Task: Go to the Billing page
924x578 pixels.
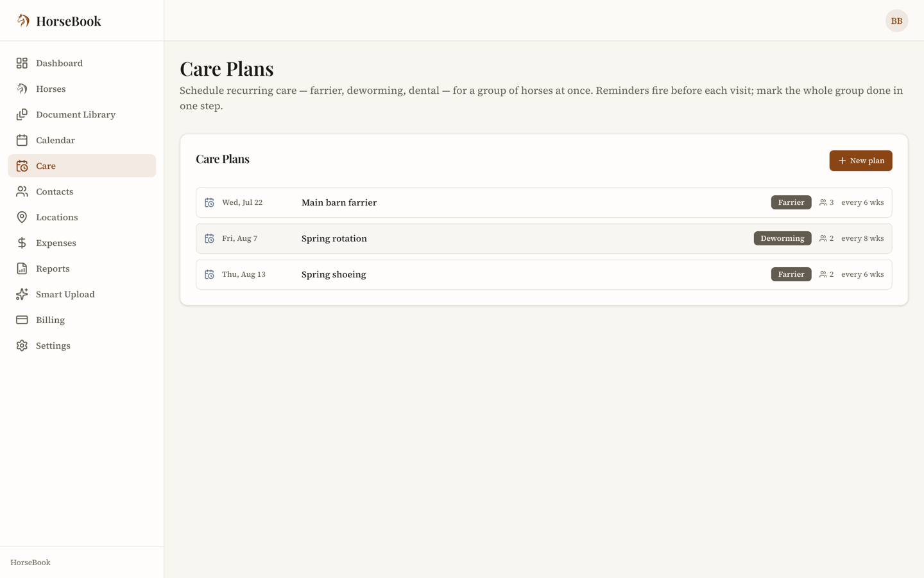Action: pos(82,320)
